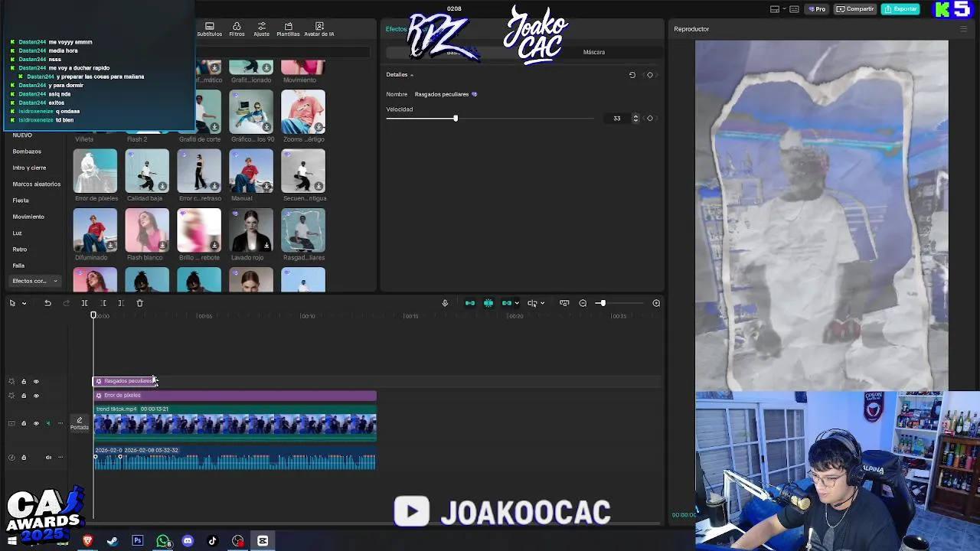Open the Avatar de IA tab
This screenshot has height=551, width=980.
(319, 29)
